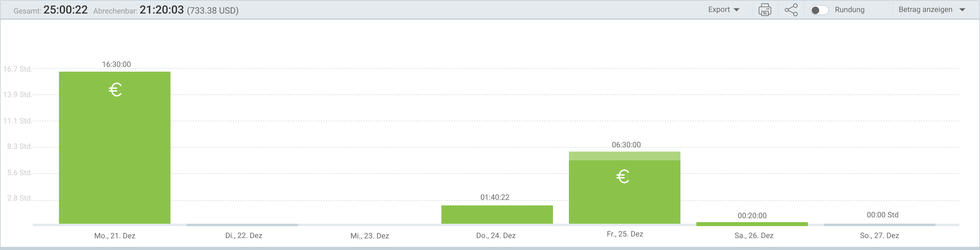The height and width of the screenshot is (250, 980).
Task: Click the Abrechenbar time 21:20:03
Action: point(162,10)
